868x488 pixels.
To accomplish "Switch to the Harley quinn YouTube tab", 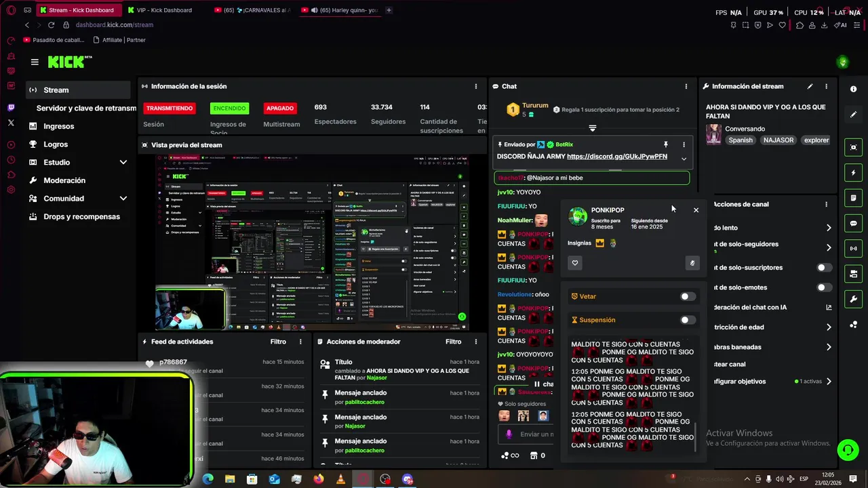I will point(339,10).
